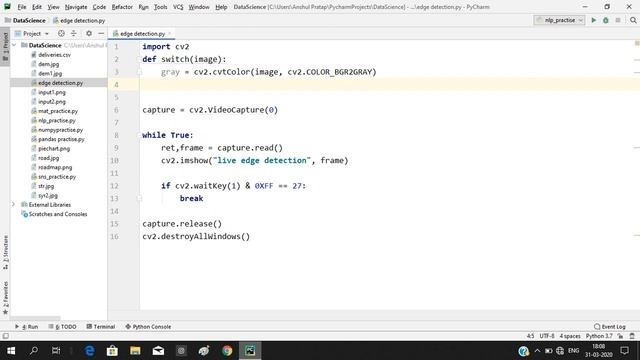The image size is (640, 360).
Task: Open Windows Start menu
Action: pos(11,351)
